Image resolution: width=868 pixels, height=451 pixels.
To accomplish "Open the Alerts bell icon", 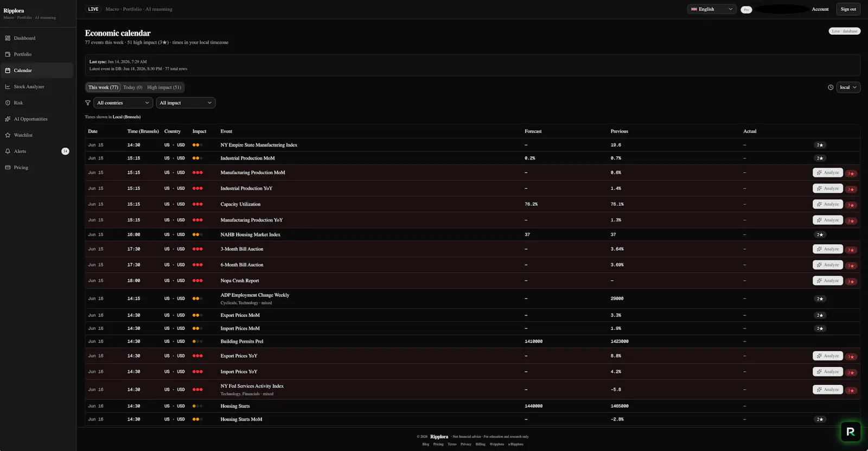I will click(x=8, y=151).
